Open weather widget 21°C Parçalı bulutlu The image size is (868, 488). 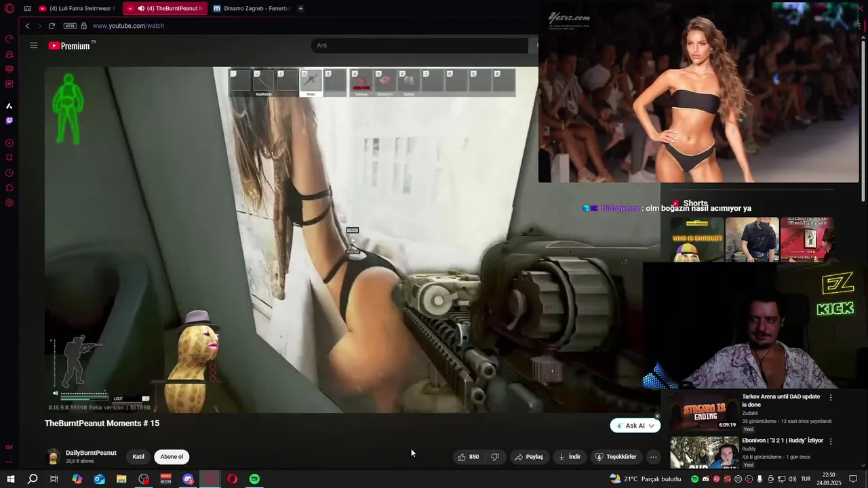[645, 479]
